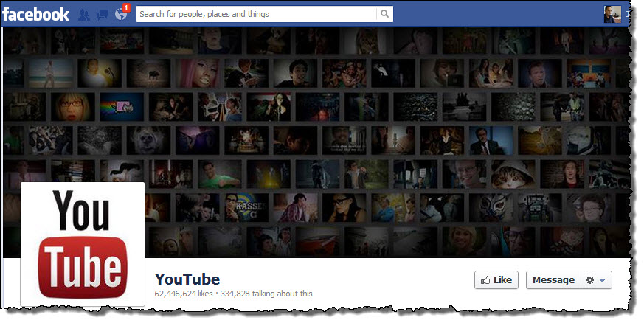Send a message with the Message button

553,280
